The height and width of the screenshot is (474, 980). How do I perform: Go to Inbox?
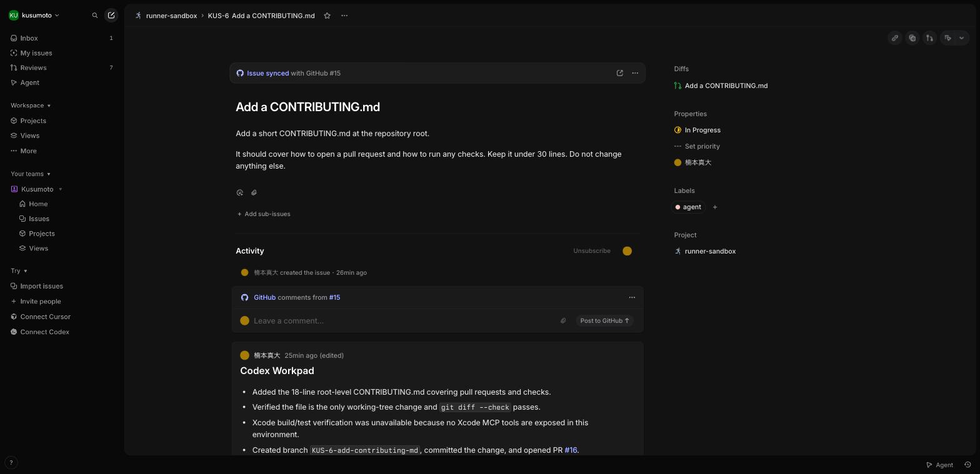(61, 38)
